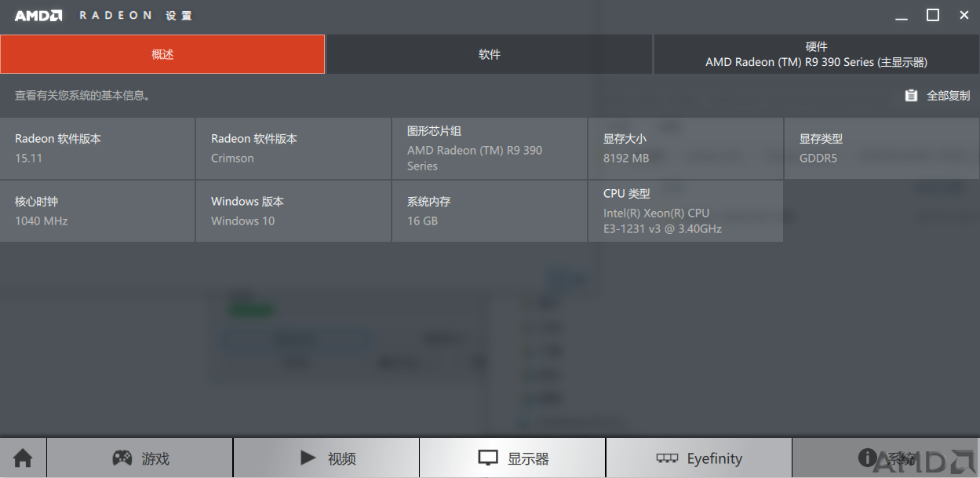980x478 pixels.
Task: Select the Radeon 软件版本 15.11 tile
Action: pyautogui.click(x=97, y=148)
